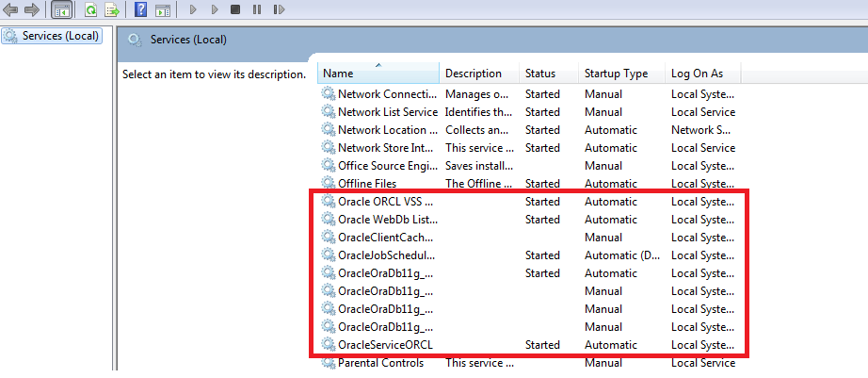This screenshot has height=378, width=868.
Task: Click the Stop Service square icon
Action: (x=235, y=9)
